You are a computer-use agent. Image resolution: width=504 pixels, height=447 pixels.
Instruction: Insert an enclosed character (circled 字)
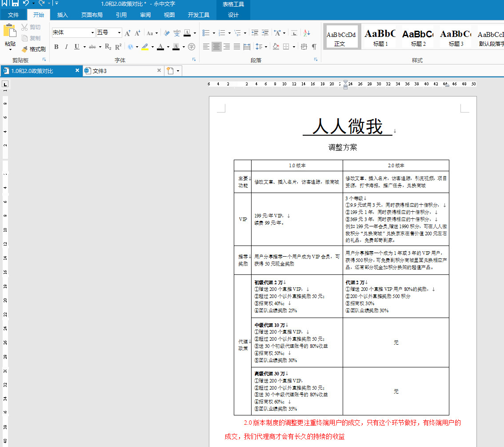192,47
